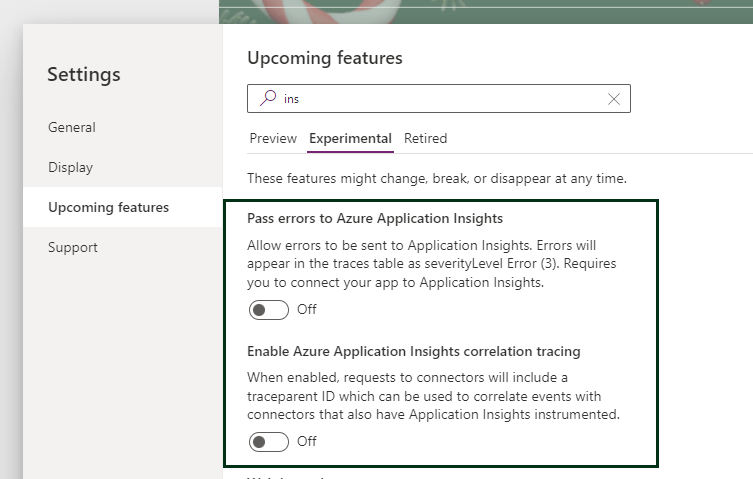Image resolution: width=753 pixels, height=479 pixels.
Task: Open the Retired tab
Action: (x=425, y=138)
